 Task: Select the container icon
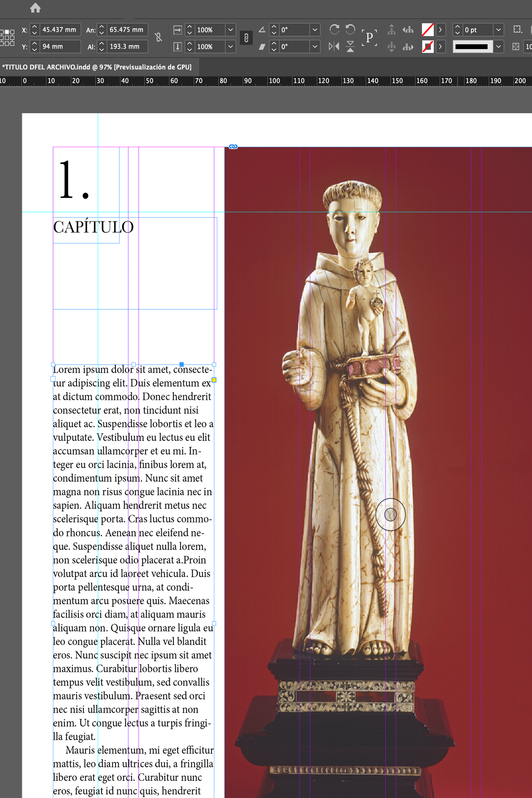(391, 29)
